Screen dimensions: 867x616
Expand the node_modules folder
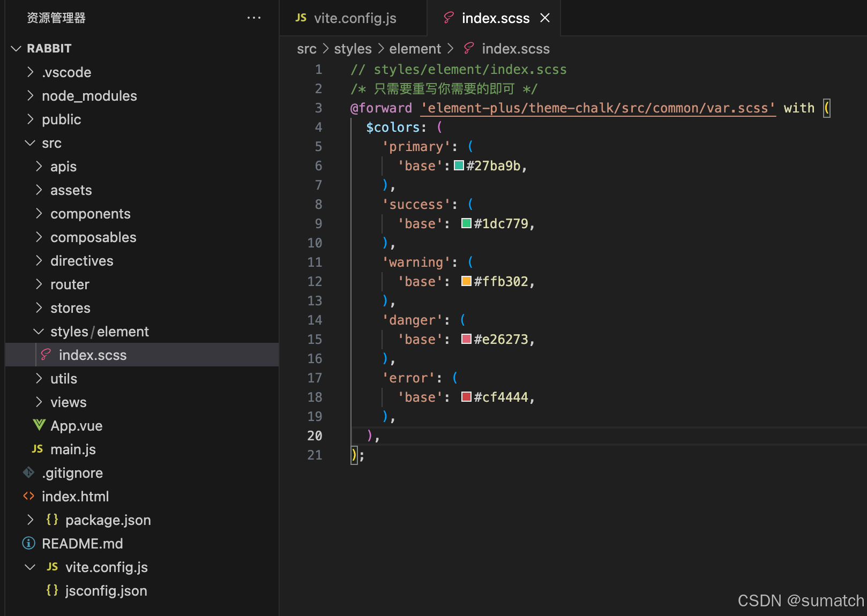point(31,95)
